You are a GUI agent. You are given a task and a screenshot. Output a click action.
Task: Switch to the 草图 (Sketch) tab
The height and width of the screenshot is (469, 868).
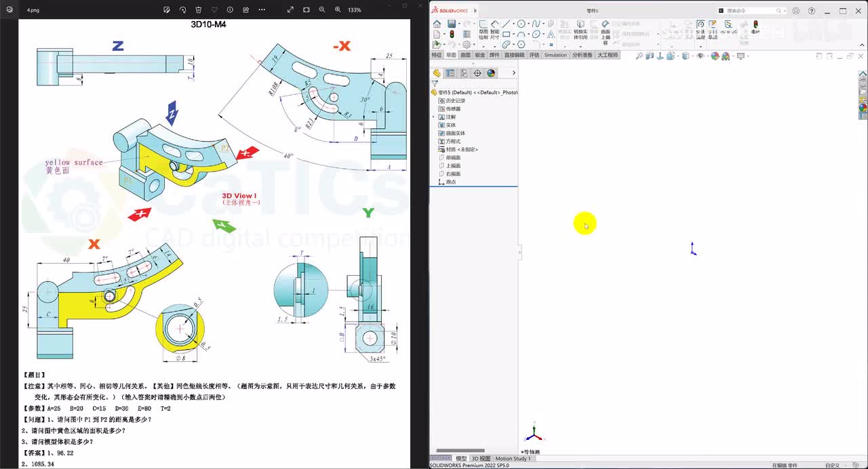click(x=451, y=55)
